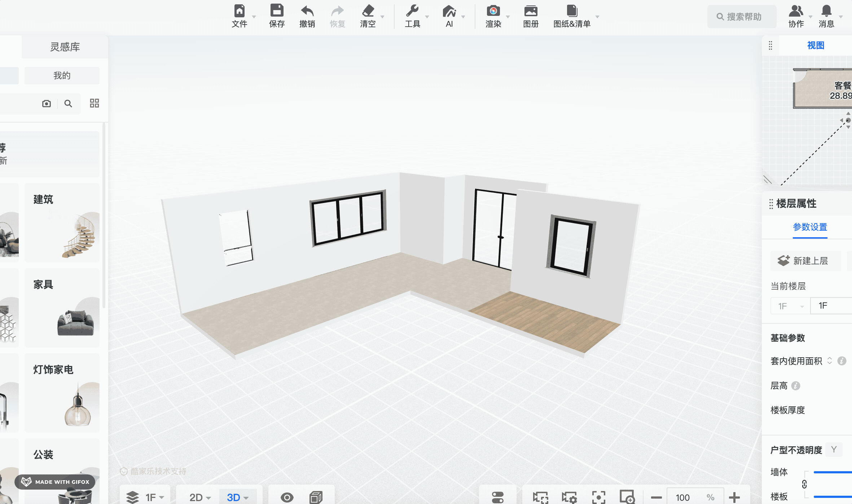Click the selection settings cursor-gear icon
Image resolution: width=852 pixels, height=504 pixels.
click(569, 498)
